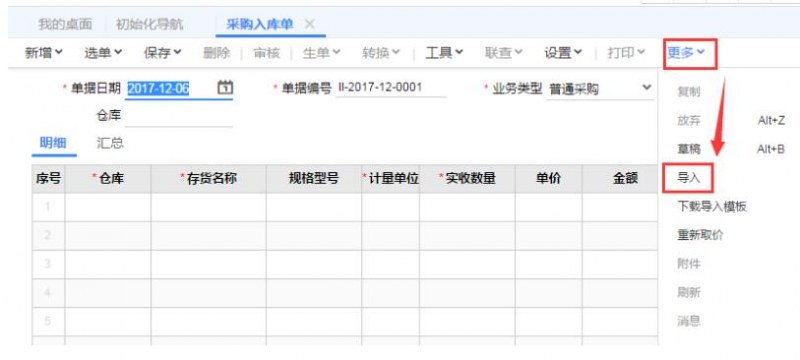
Task: Switch to 我的桌面 tab
Action: [65, 24]
